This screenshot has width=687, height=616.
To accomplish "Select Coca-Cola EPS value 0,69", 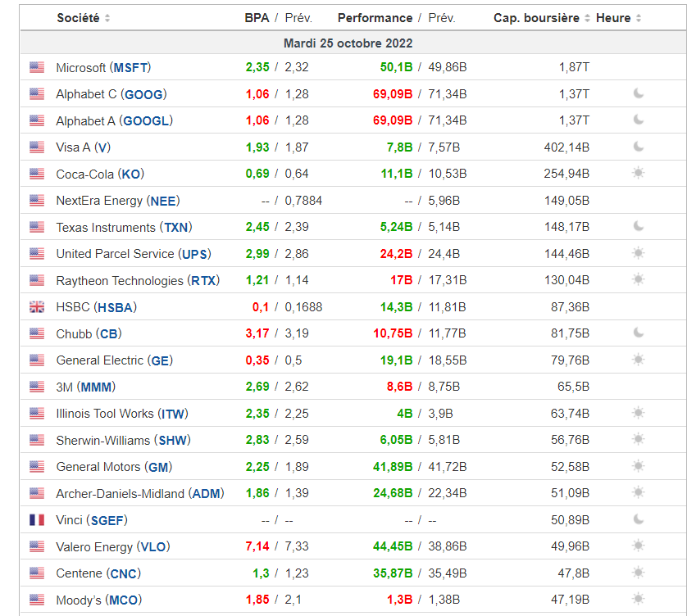I will (x=257, y=174).
